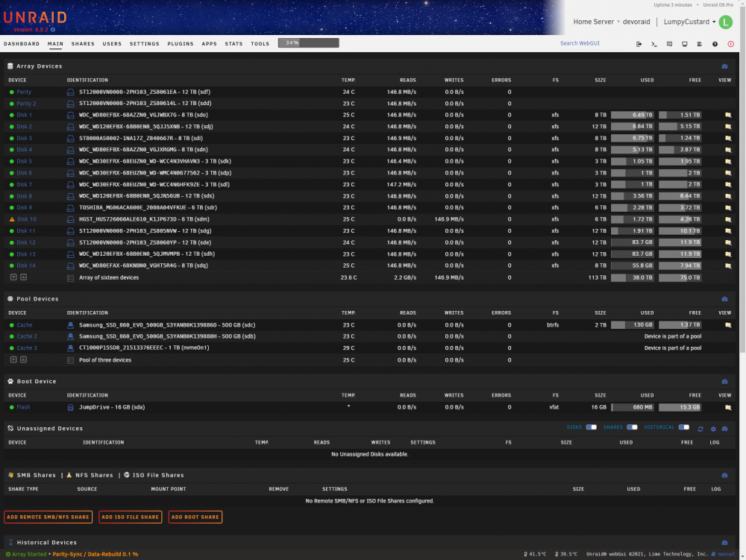Collapse array device rows with down-arrow box
The height and width of the screenshot is (560, 746).
13,277
